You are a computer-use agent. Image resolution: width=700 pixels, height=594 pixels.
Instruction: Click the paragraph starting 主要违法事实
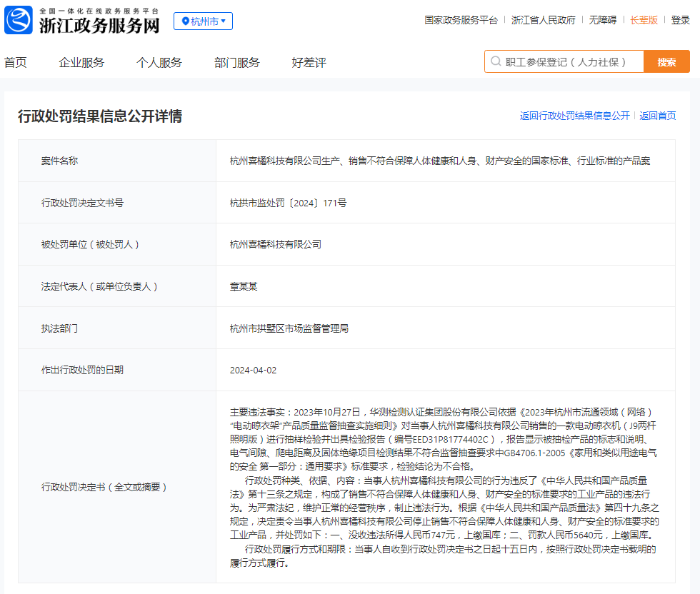point(444,439)
